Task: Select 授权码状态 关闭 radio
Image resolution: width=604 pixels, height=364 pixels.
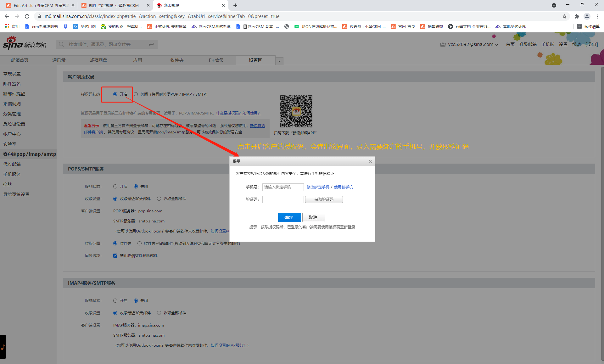Action: coord(136,94)
